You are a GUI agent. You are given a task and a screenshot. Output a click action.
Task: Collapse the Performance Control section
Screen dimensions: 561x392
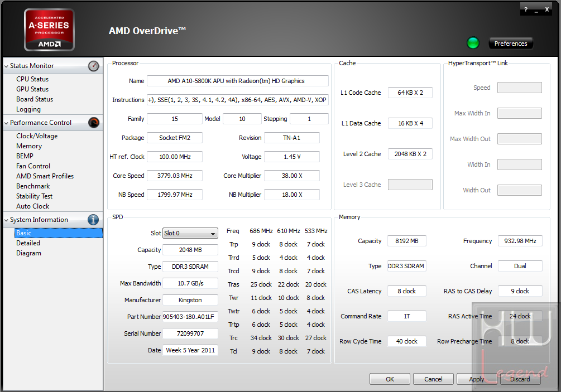pyautogui.click(x=6, y=123)
